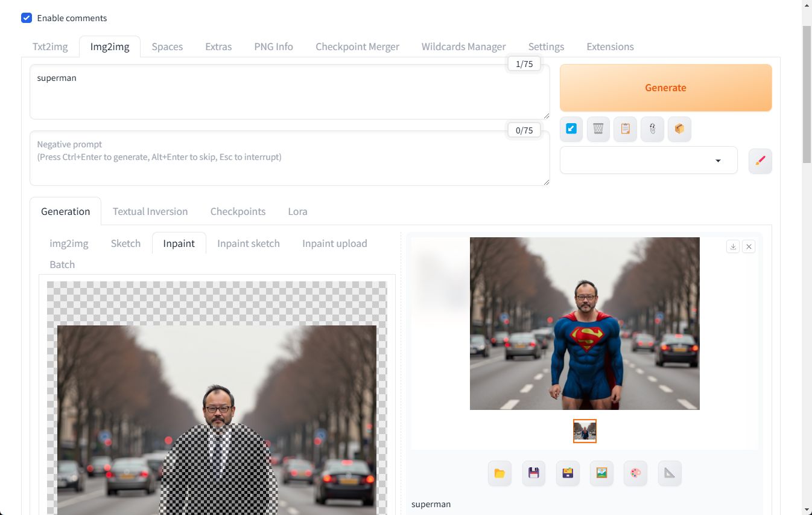Click the Generate button
Screen dimensions: 812x515
(x=665, y=88)
